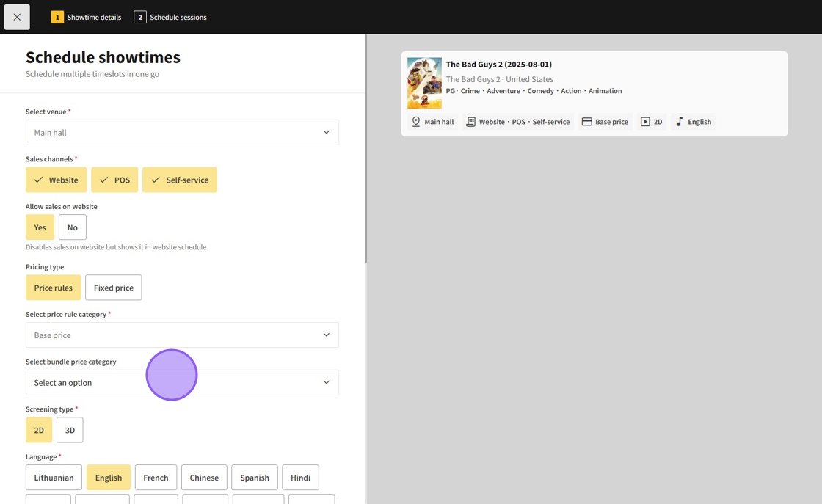Open the Select venue dropdown
Viewport: 822px width, 504px height.
(x=182, y=133)
